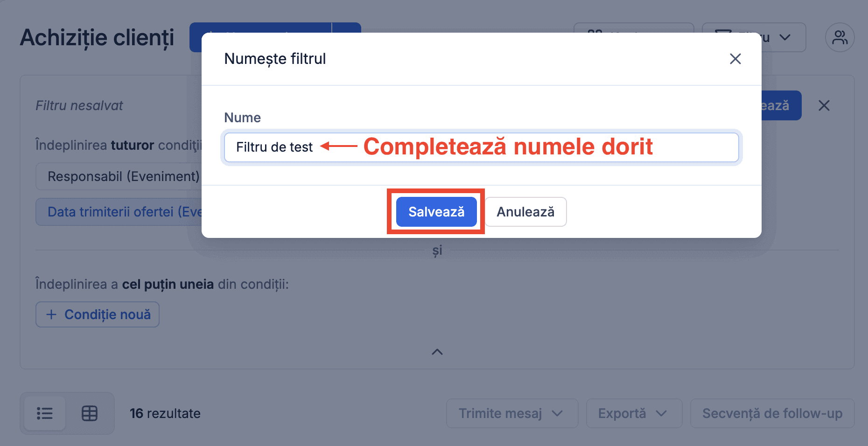The width and height of the screenshot is (868, 446).
Task: Click into the Nume input field
Action: [x=481, y=147]
